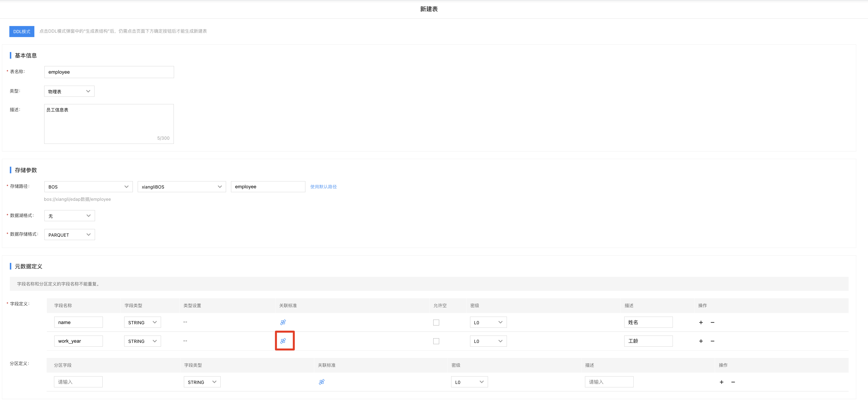The height and width of the screenshot is (406, 868).
Task: Click the 表名称 input with employee
Action: pyautogui.click(x=109, y=72)
